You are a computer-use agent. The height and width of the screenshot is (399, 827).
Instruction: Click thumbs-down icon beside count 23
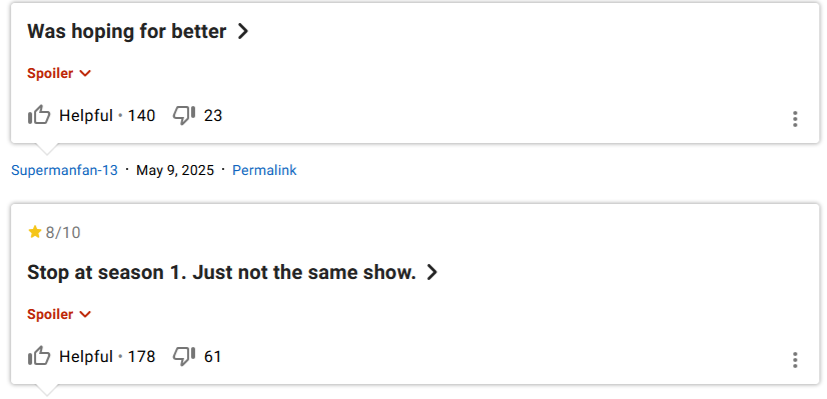click(x=184, y=115)
